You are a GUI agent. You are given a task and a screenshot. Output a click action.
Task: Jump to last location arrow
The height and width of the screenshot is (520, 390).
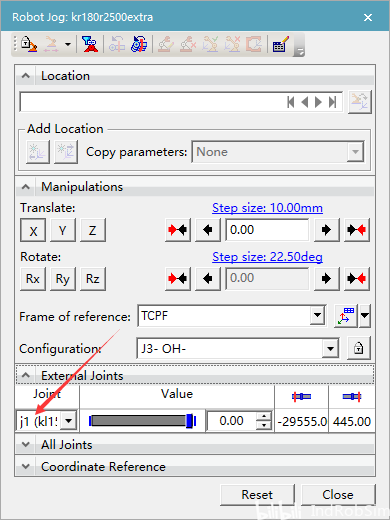click(x=332, y=102)
